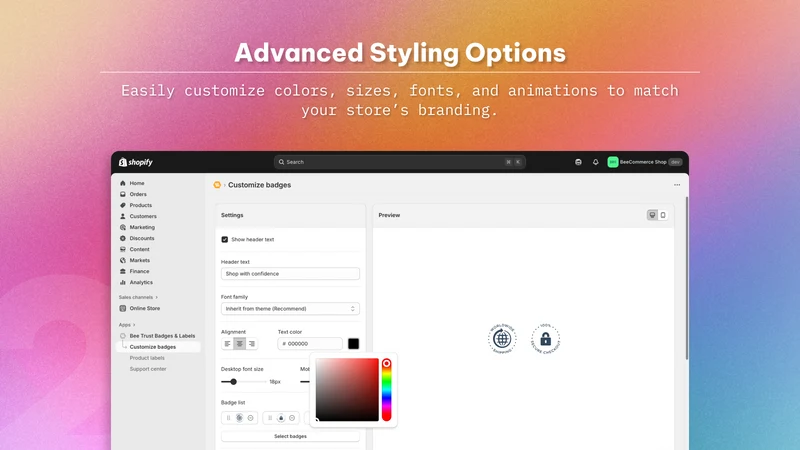Viewport: 800px width, 450px height.
Task: Click the Products tag icon
Action: (122, 205)
